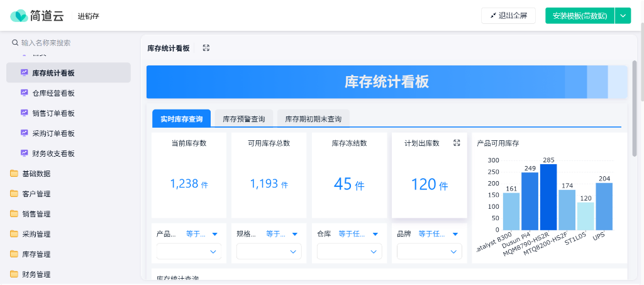
Task: Click the 161 bar for Catalyst 8300
Action: (x=511, y=211)
